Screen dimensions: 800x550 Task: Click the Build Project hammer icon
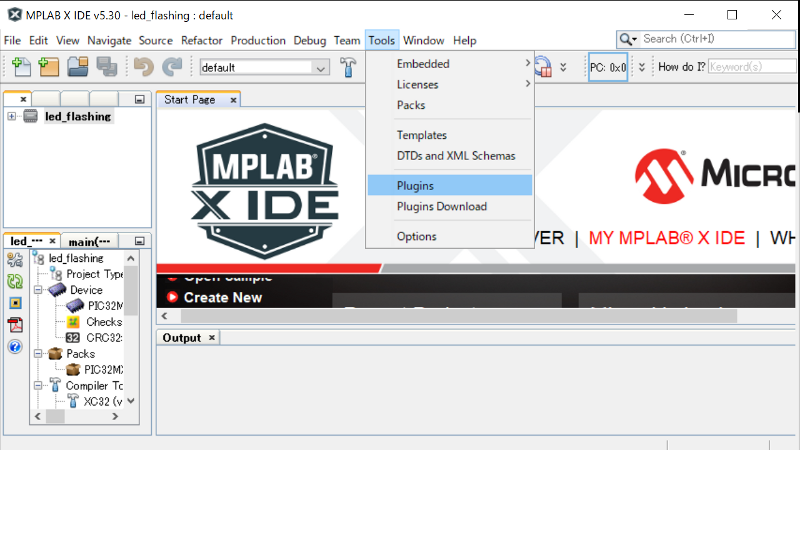(x=348, y=67)
